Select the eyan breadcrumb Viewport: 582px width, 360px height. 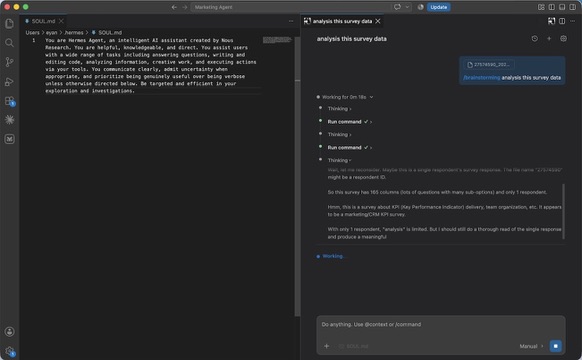click(x=52, y=33)
